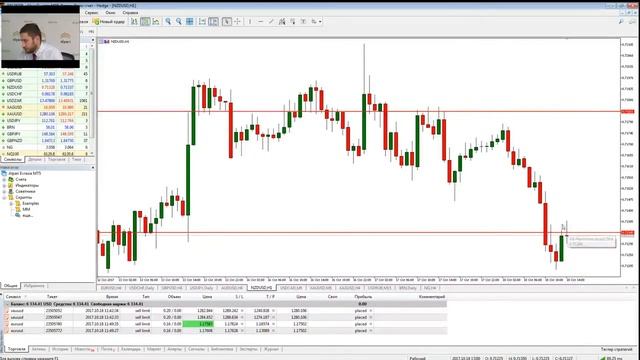640x360 pixels.
Task: Switch to Детали tab in Market Watch
Action: tap(35, 159)
